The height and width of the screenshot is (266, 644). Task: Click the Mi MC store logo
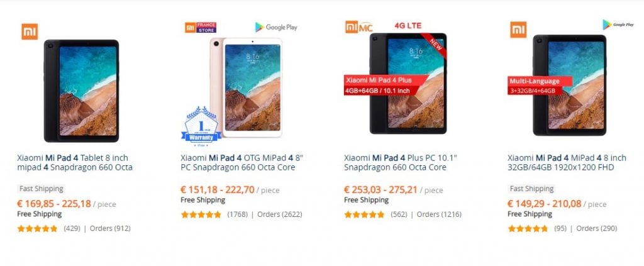(x=359, y=27)
